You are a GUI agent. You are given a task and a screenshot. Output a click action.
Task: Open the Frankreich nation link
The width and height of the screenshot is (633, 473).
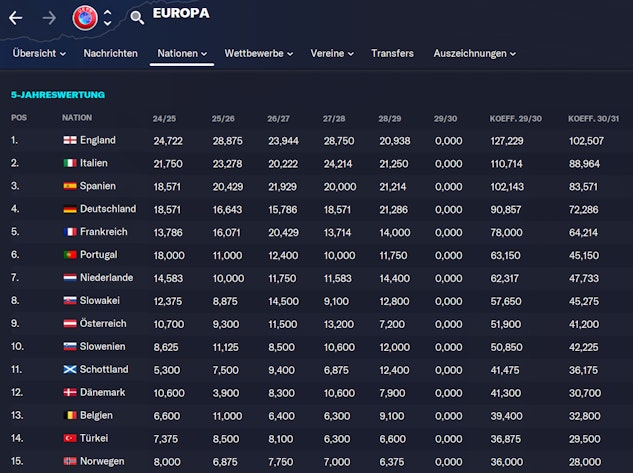point(105,232)
